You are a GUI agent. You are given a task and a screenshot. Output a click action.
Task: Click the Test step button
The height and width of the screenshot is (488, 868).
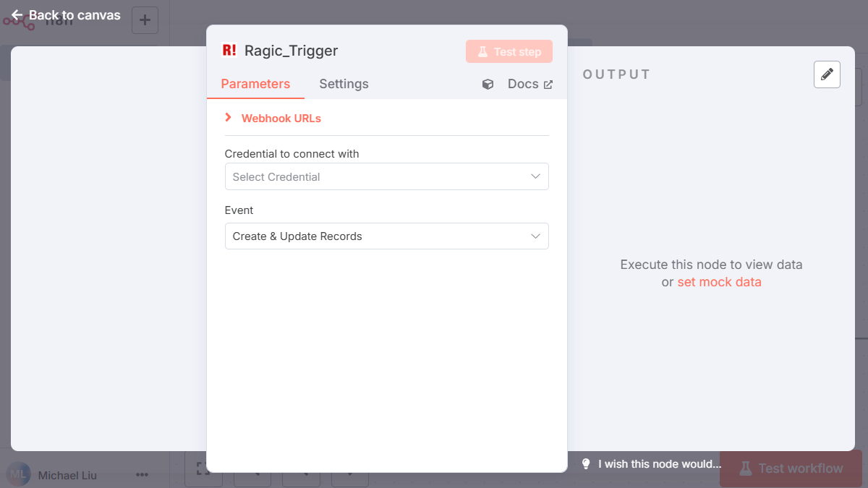pos(509,52)
